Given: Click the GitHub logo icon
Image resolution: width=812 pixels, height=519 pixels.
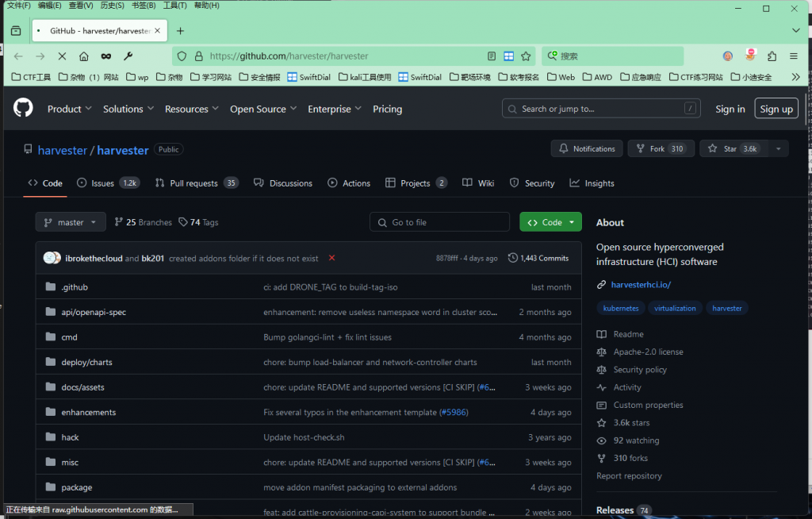Looking at the screenshot, I should (23, 109).
